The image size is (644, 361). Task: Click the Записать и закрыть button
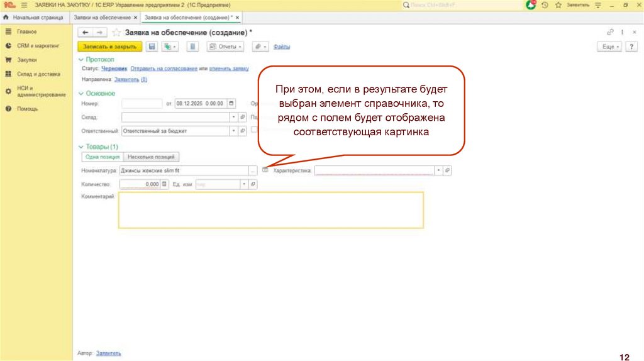click(x=109, y=47)
